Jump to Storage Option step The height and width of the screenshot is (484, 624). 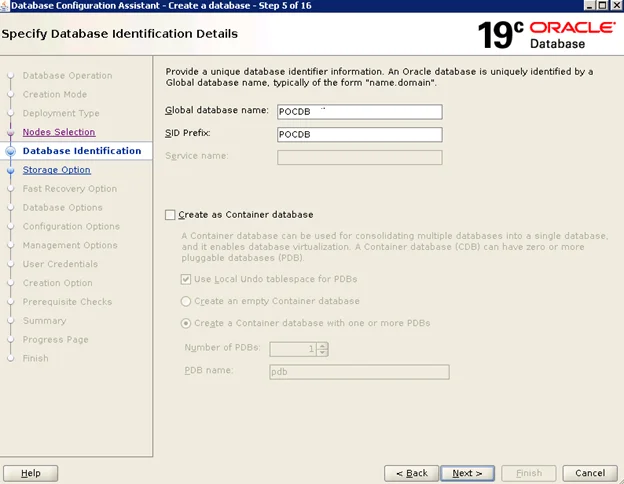coord(57,170)
